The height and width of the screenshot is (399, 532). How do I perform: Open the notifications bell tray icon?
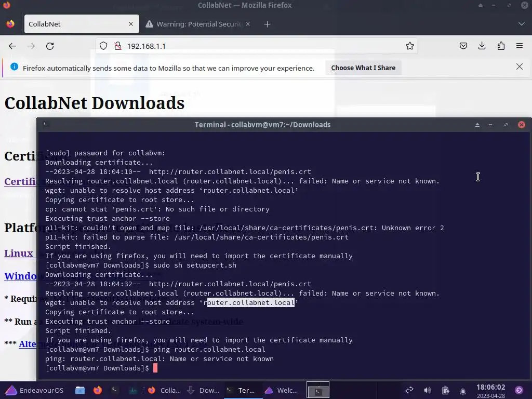tap(463, 391)
